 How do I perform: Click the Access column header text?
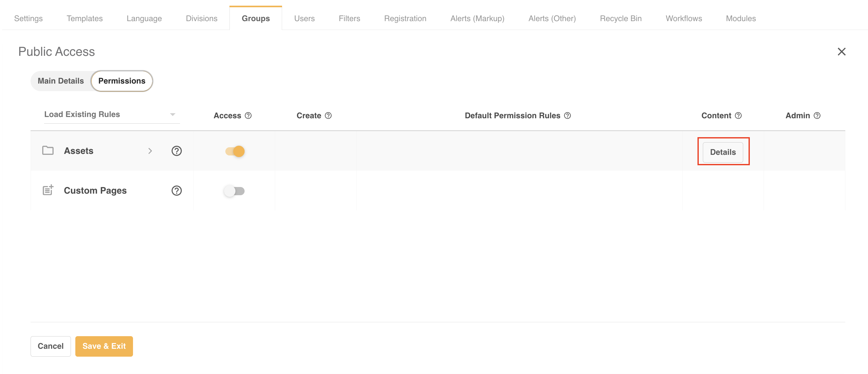(x=227, y=116)
